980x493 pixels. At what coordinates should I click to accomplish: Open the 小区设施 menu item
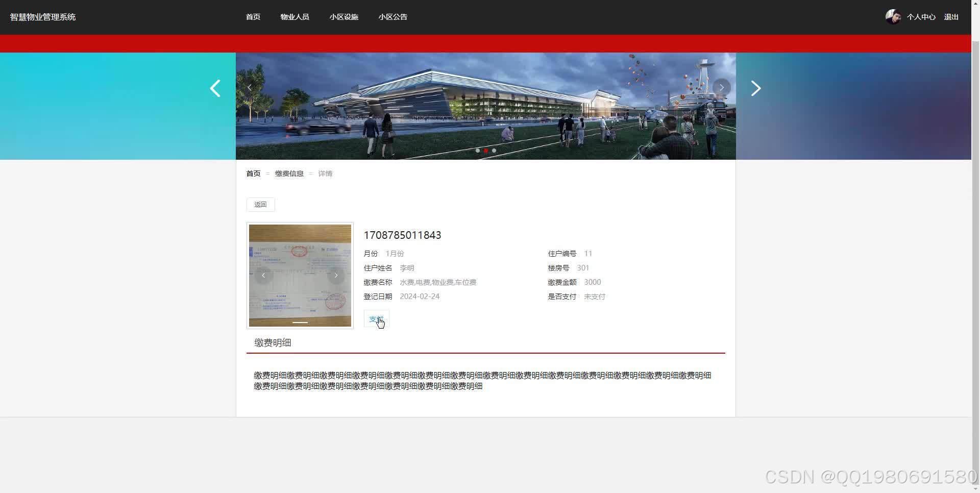point(344,16)
